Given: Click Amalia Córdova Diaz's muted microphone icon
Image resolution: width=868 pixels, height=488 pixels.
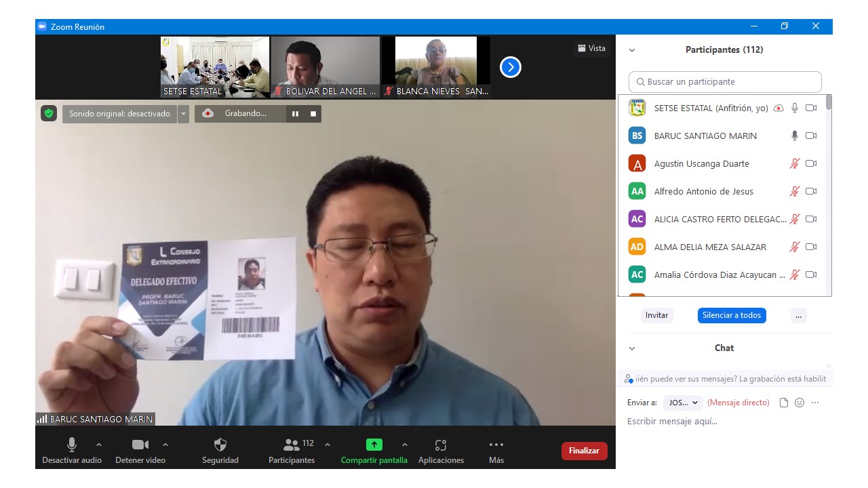Looking at the screenshot, I should point(795,274).
